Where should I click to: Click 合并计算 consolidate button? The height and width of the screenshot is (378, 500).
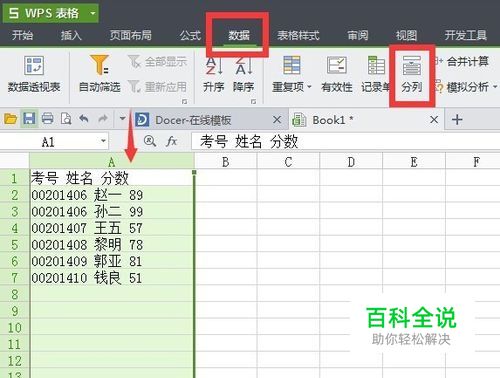click(462, 61)
